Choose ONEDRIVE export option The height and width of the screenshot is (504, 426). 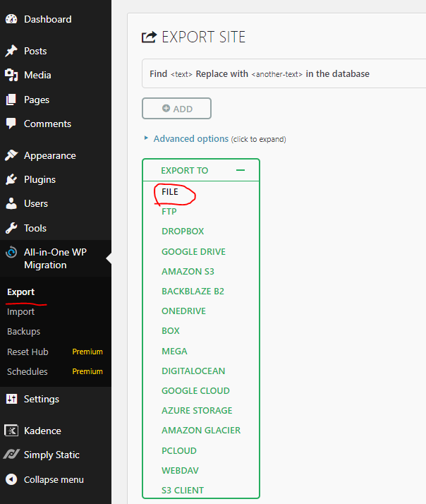coord(184,311)
